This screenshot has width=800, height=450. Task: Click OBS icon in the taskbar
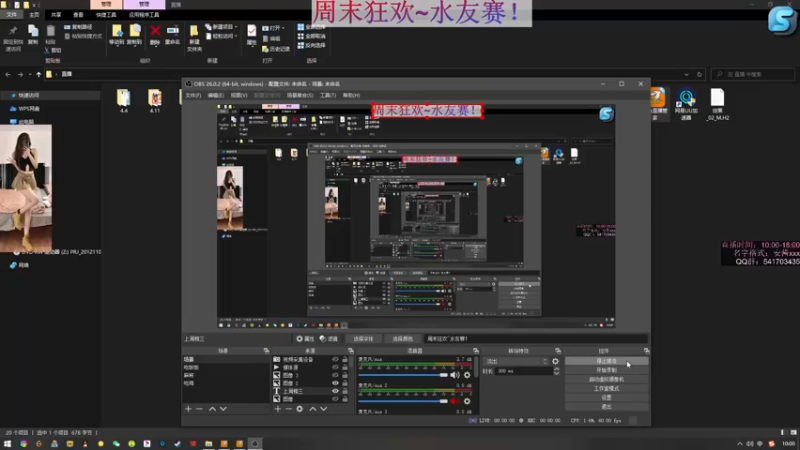tap(255, 443)
